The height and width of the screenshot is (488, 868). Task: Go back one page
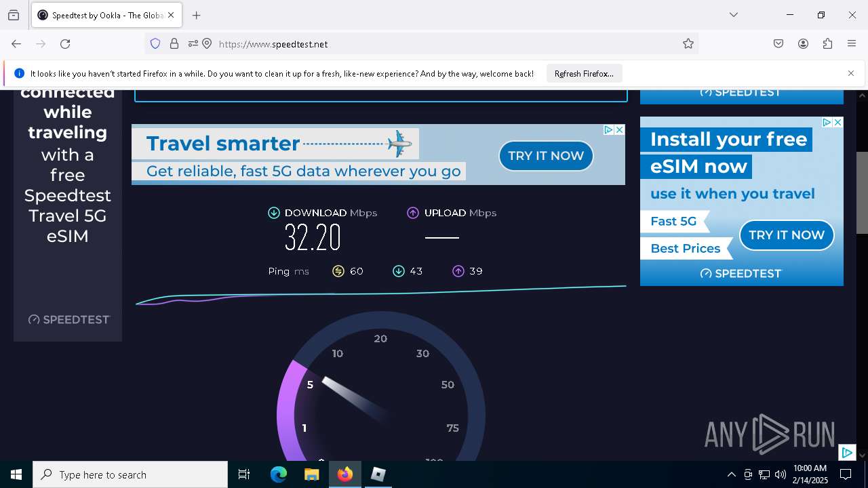point(16,44)
